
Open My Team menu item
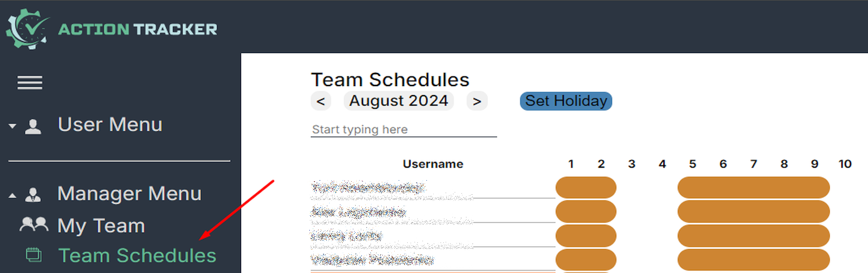pos(101,225)
